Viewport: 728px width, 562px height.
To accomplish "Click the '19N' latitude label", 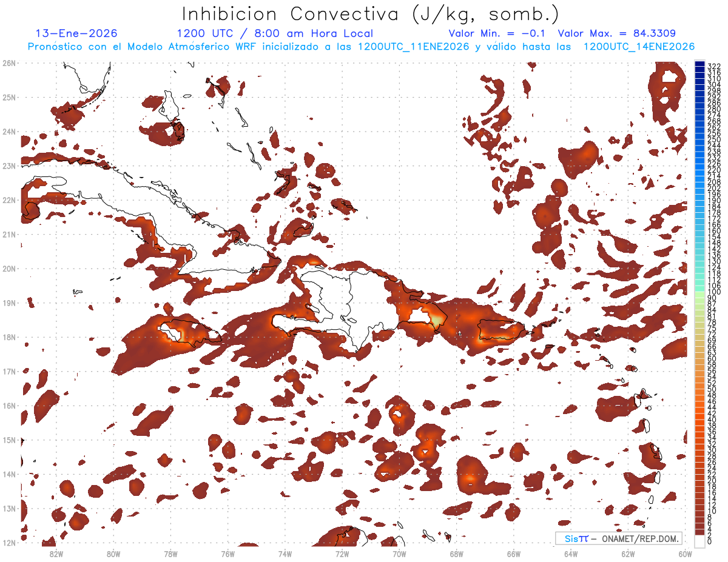I will click(x=9, y=303).
